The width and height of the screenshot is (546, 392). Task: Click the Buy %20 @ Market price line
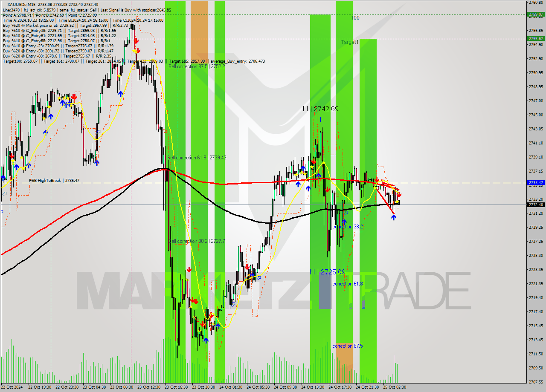click(65, 25)
